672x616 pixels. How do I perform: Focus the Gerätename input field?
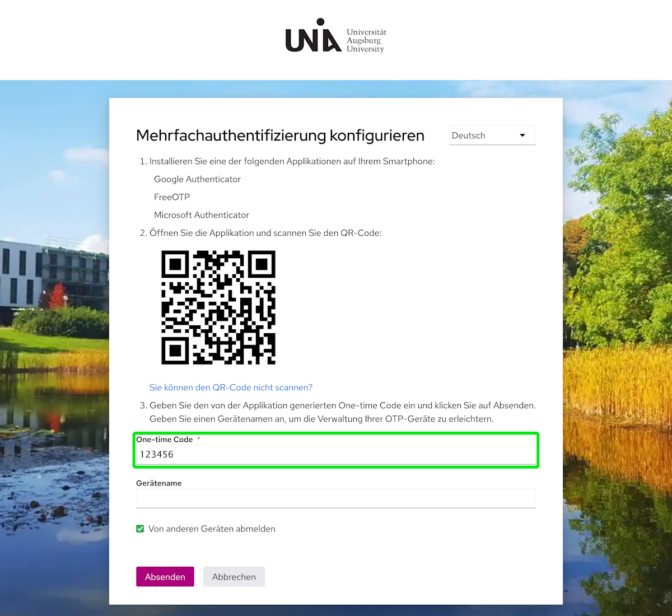336,498
